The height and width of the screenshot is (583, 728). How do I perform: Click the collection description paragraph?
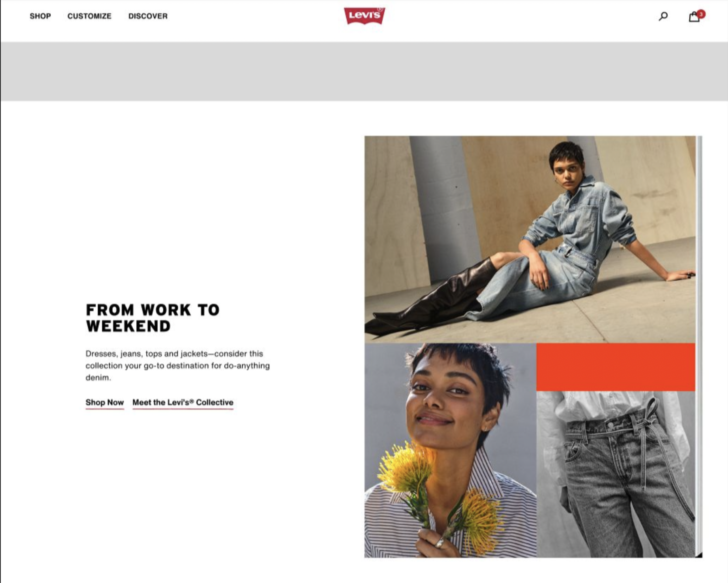tap(178, 366)
